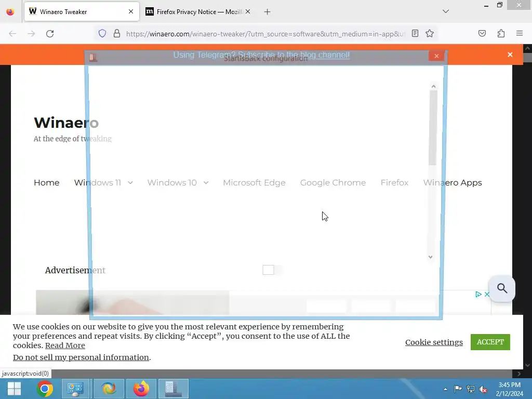
Task: Open the taskbar clock and date
Action: pos(510,389)
